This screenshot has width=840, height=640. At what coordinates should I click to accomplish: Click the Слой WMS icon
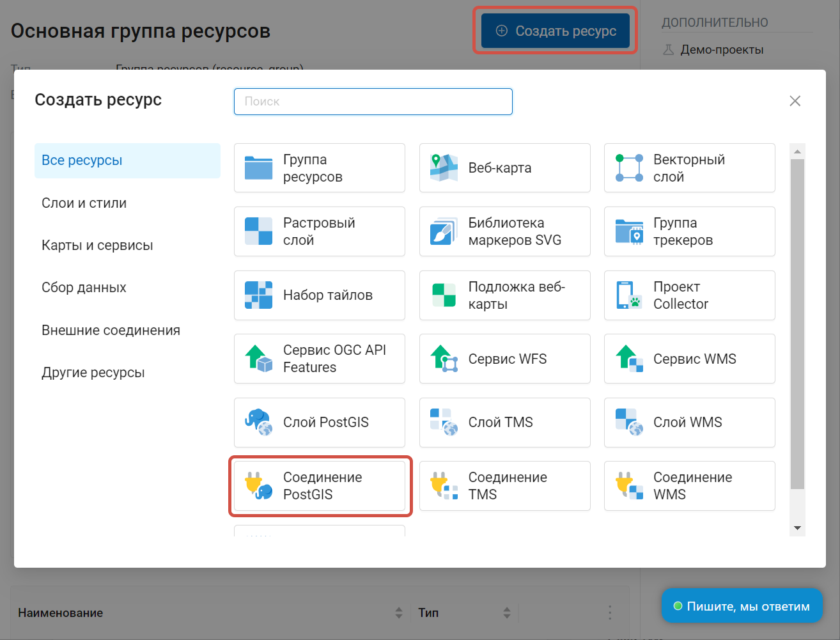(x=629, y=422)
